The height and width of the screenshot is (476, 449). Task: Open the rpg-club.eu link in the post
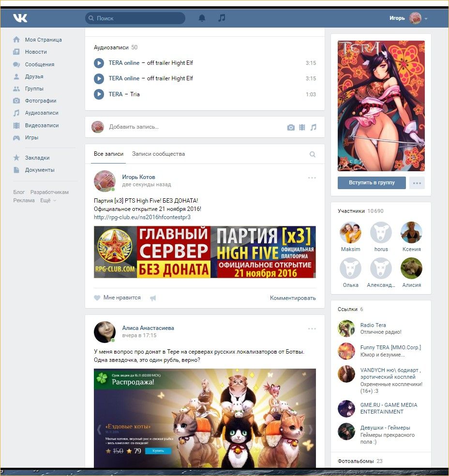click(142, 217)
